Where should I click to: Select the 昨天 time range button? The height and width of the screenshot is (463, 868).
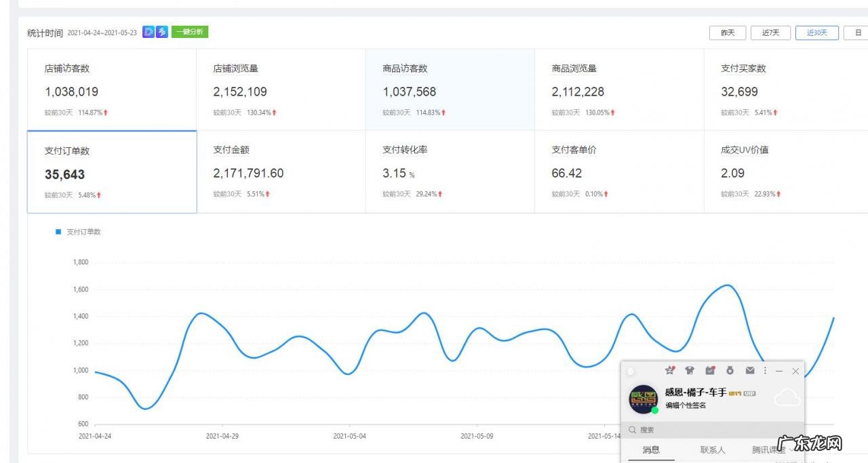(728, 33)
